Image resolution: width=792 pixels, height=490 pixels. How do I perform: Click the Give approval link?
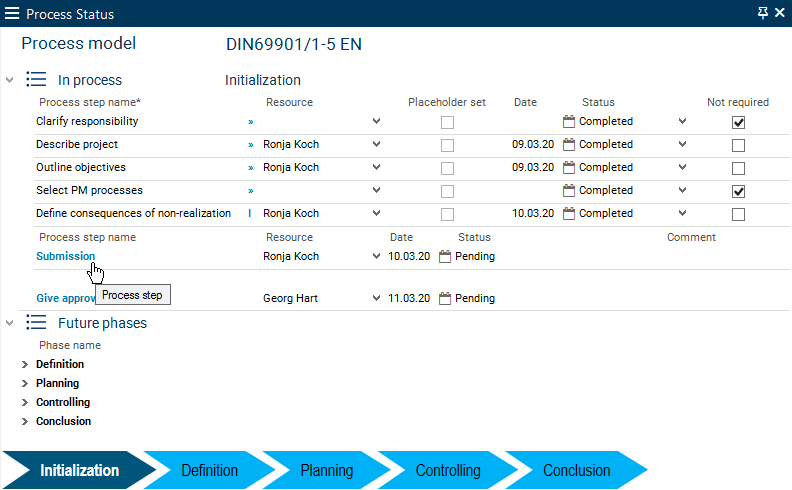coord(64,298)
